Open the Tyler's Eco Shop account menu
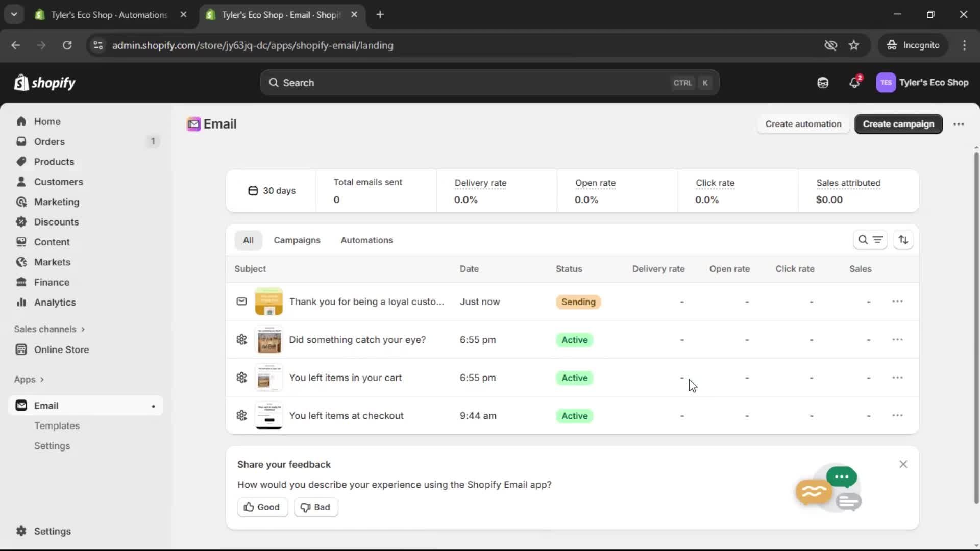Image resolution: width=980 pixels, height=551 pixels. point(923,82)
